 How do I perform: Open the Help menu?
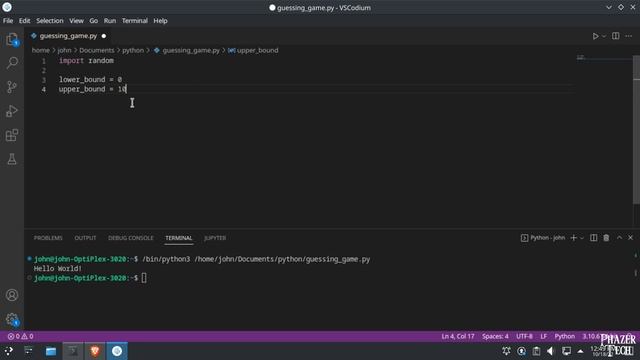[160, 20]
